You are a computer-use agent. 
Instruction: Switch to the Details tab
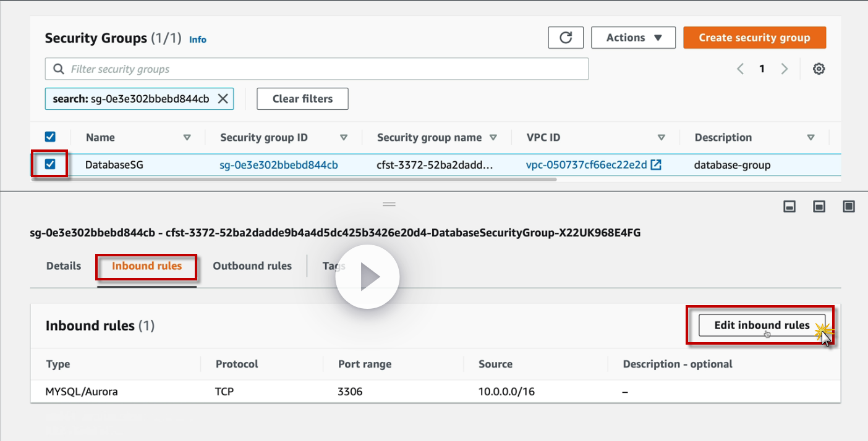click(x=64, y=266)
